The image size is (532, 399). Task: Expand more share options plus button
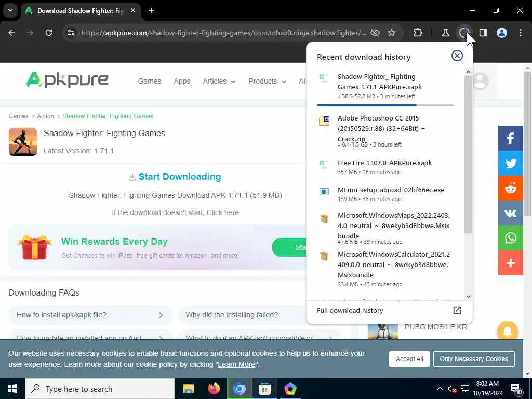click(x=510, y=263)
